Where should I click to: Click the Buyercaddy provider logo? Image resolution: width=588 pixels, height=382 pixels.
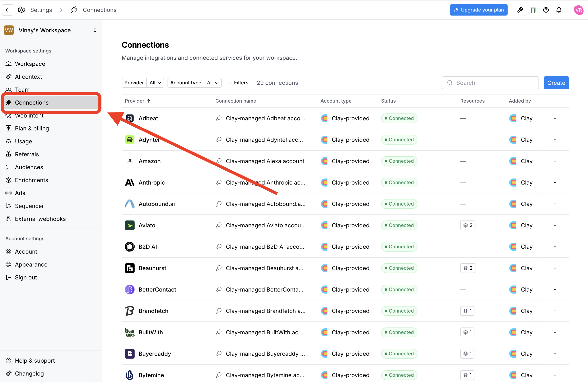(130, 354)
